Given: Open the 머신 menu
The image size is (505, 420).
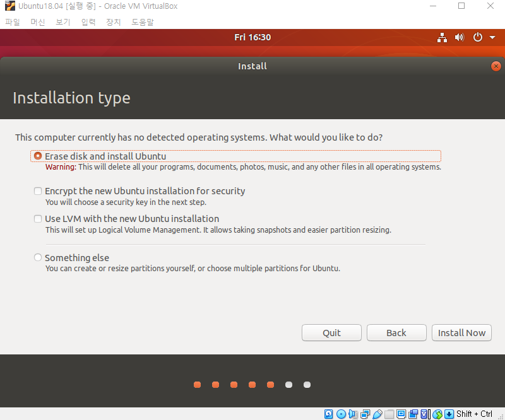Looking at the screenshot, I should click(38, 22).
